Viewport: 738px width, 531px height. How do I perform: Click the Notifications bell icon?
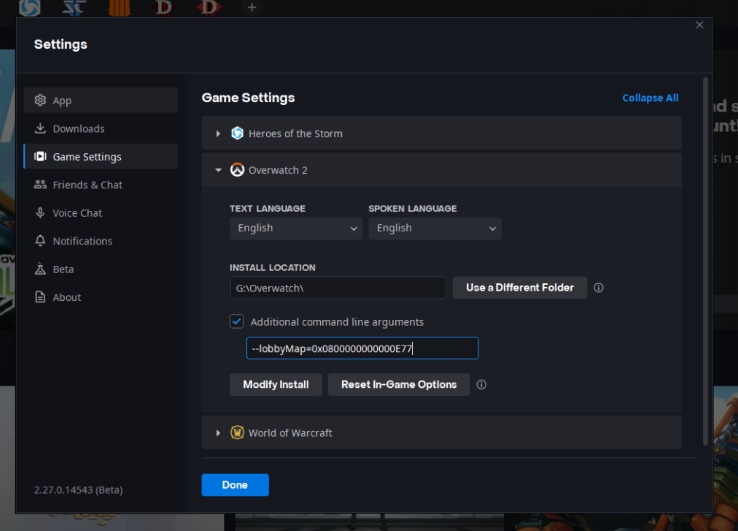[40, 241]
